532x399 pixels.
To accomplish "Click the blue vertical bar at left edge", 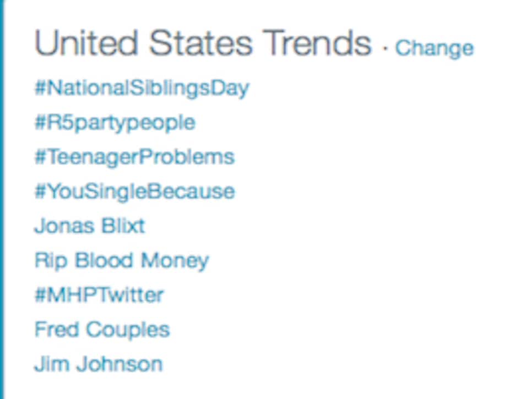I will pos(2,199).
